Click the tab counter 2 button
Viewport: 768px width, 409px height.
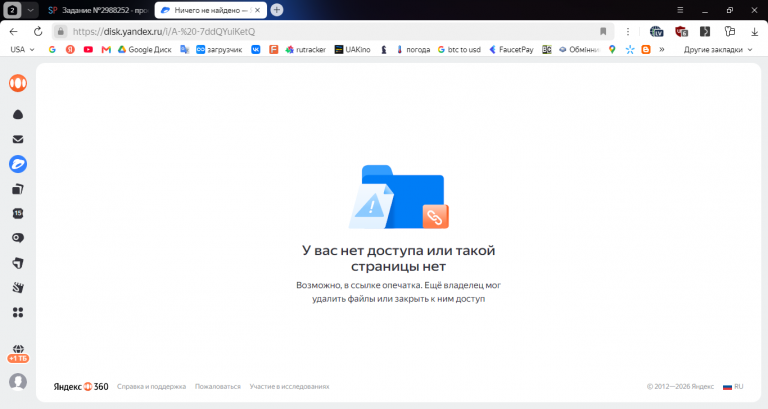coord(12,10)
